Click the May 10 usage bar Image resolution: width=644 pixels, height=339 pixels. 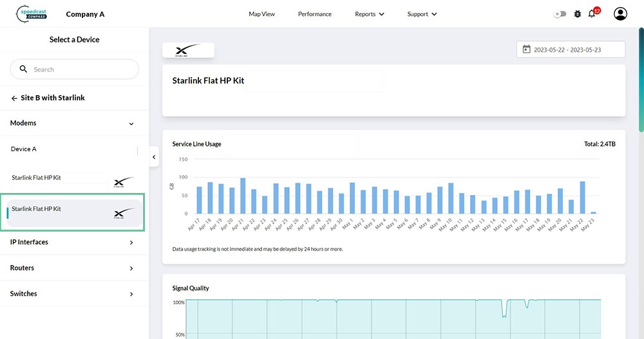[451, 198]
